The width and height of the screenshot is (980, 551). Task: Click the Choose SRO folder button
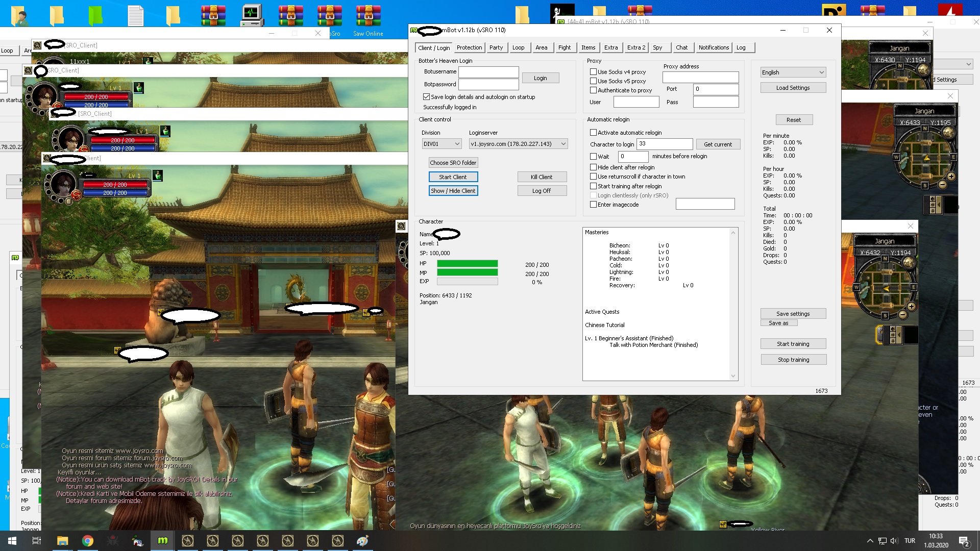tap(453, 163)
